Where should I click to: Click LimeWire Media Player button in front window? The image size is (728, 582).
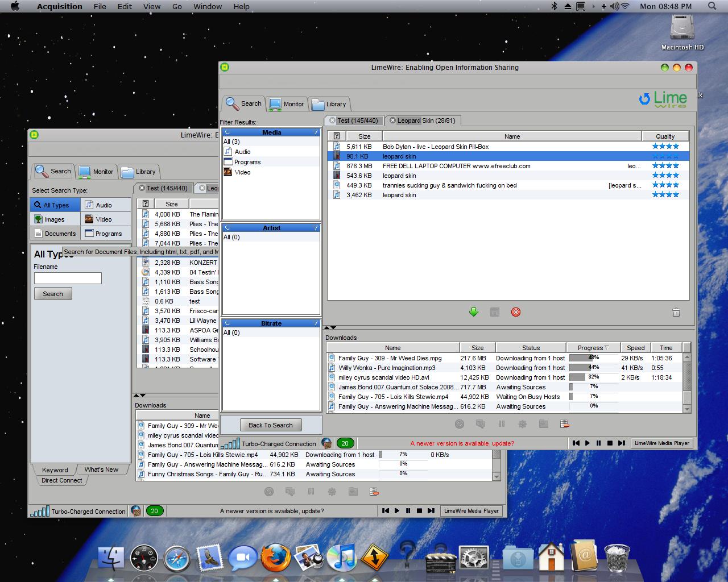[662, 443]
